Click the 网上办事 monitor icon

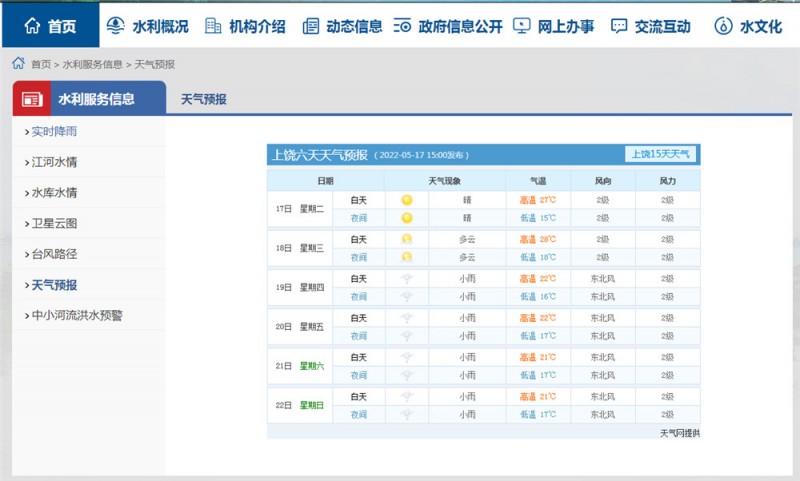click(x=521, y=26)
